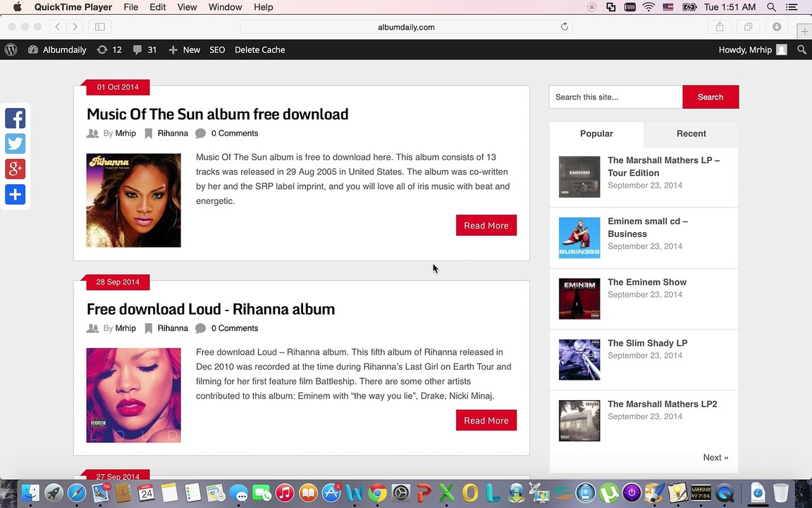This screenshot has height=508, width=812.
Task: Open Eminem small cd – Business
Action: pos(647,228)
